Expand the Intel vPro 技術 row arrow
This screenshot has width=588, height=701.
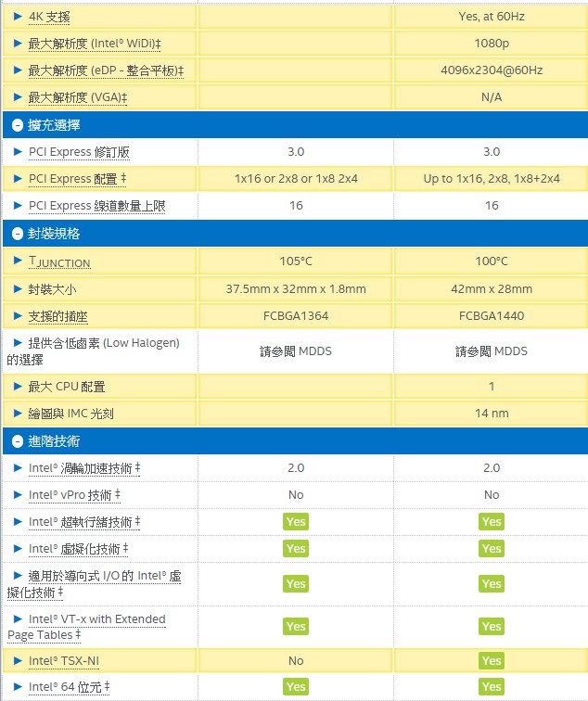point(18,494)
